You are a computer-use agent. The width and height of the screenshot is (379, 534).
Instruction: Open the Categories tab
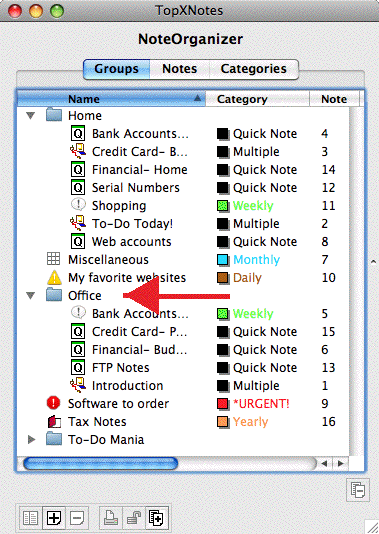(x=254, y=69)
